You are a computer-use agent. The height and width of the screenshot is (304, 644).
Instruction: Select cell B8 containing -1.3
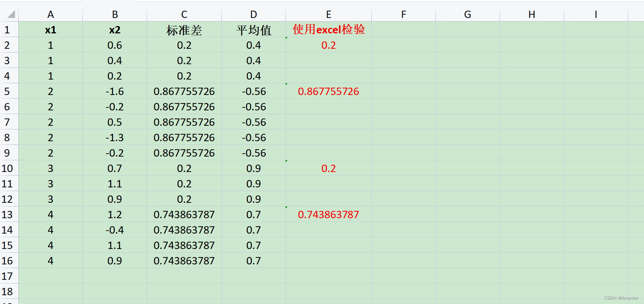tap(115, 138)
